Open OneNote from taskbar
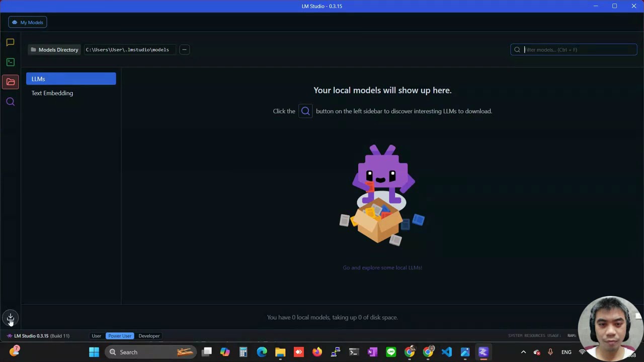The width and height of the screenshot is (644, 362). pyautogui.click(x=372, y=352)
